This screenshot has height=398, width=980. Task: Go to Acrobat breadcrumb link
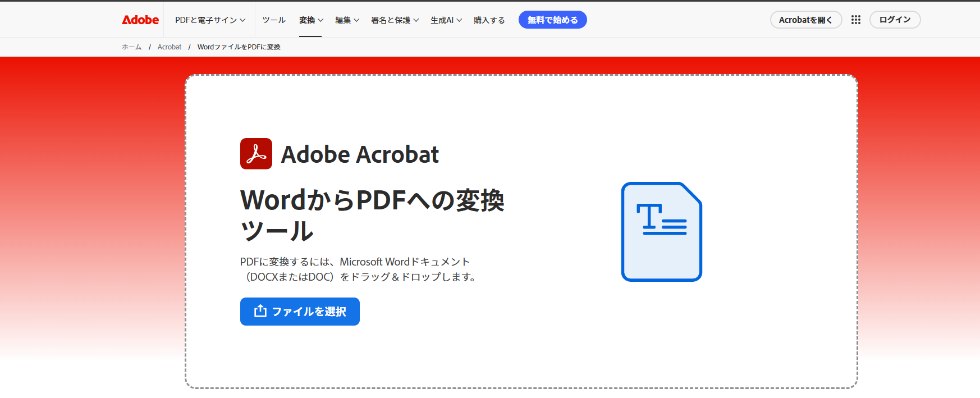click(x=170, y=47)
